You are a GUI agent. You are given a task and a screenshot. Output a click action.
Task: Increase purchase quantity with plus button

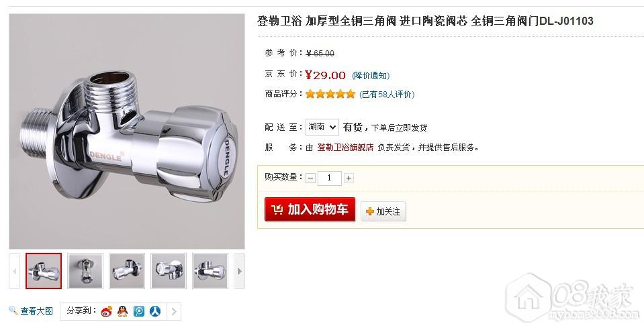349,178
